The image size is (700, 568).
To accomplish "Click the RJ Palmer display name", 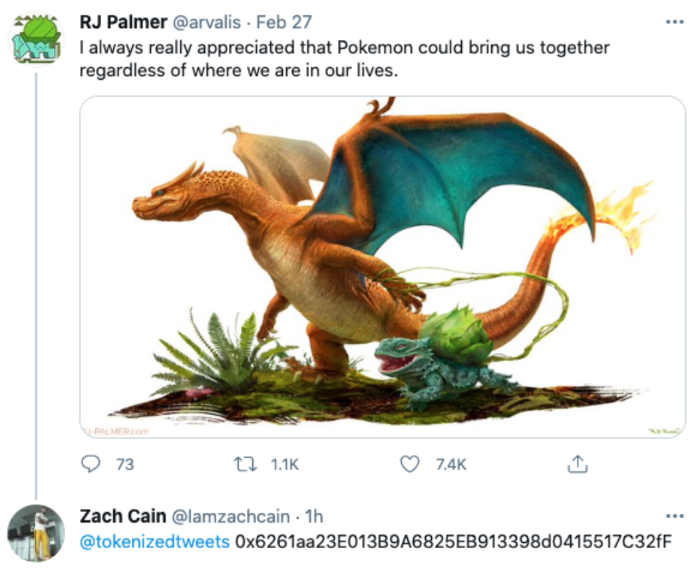I will tap(120, 23).
